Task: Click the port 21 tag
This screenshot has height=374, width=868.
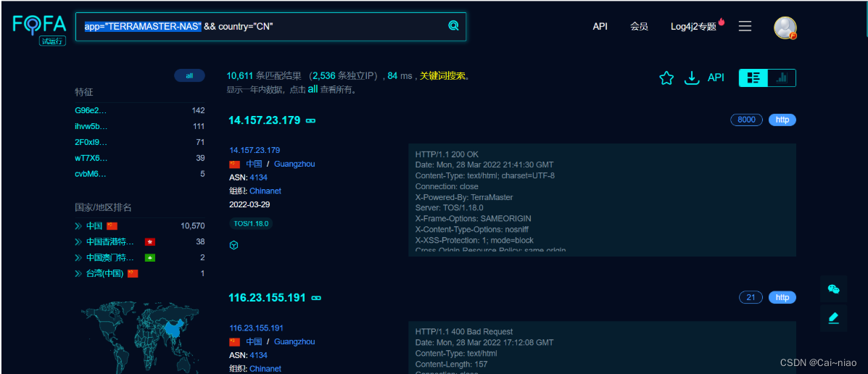Action: pos(751,298)
